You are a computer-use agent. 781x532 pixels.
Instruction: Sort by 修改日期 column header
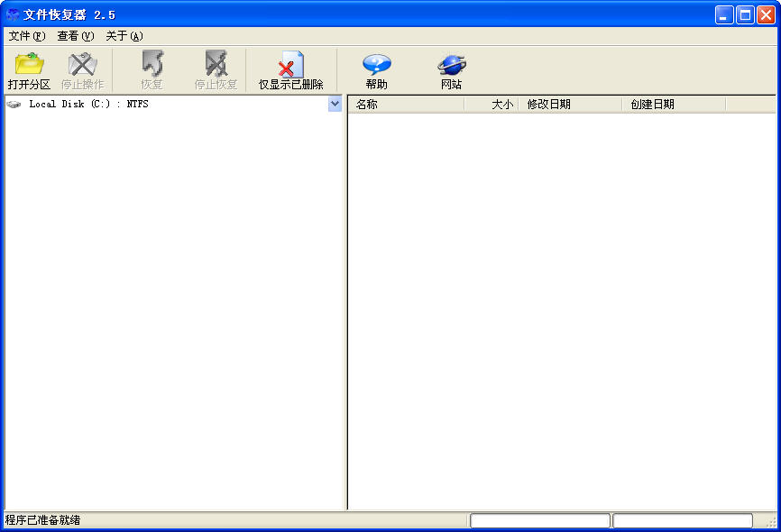[570, 105]
